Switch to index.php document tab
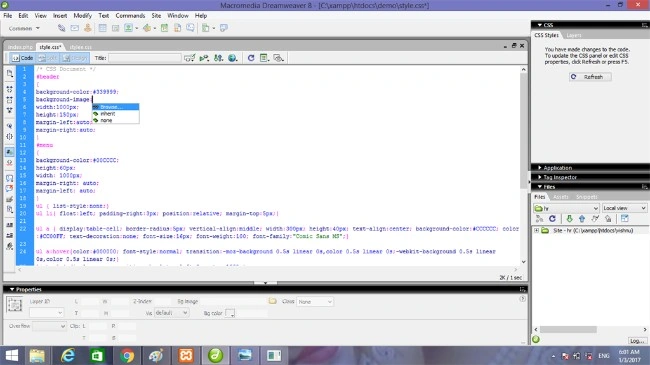This screenshot has width=650, height=365. (19, 47)
